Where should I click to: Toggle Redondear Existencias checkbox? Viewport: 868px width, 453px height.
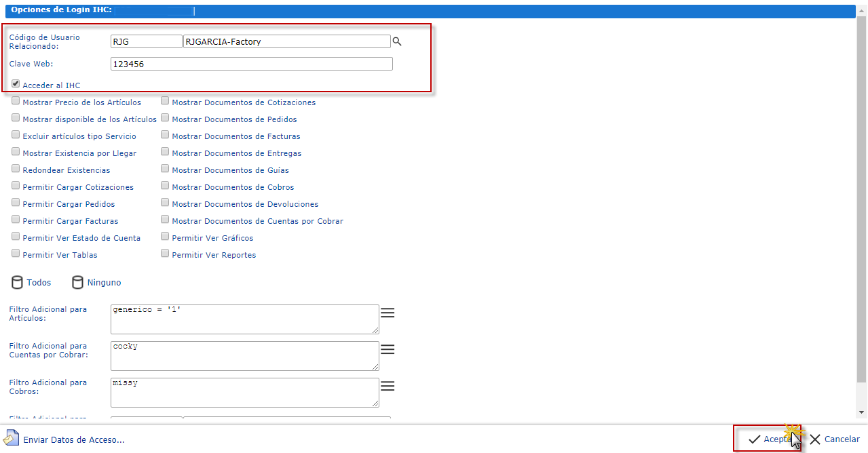point(16,169)
